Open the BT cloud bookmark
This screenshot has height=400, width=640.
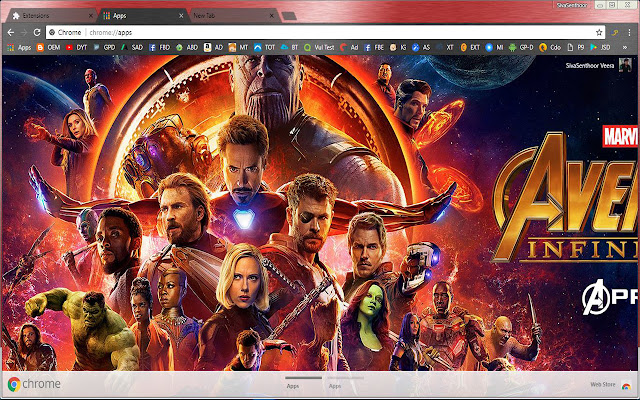point(289,47)
